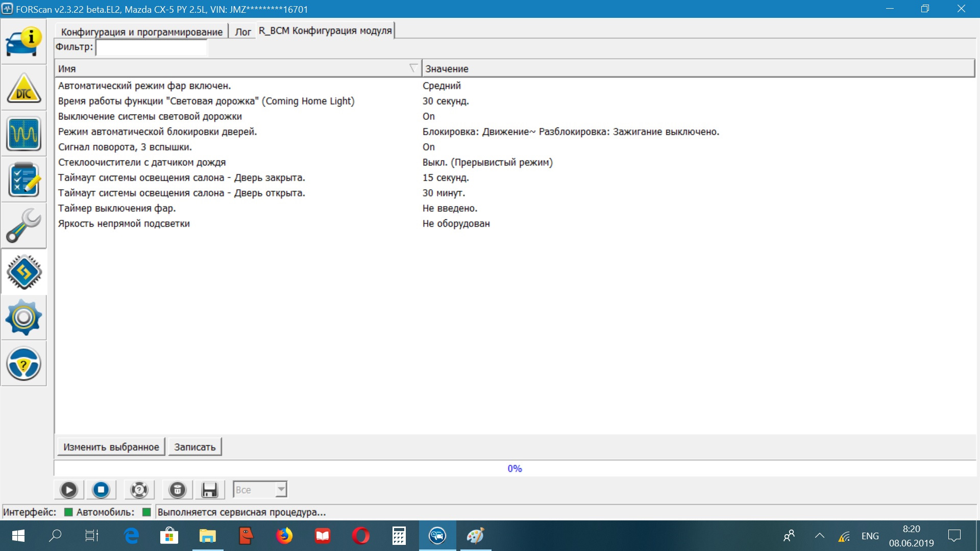Click the trash delete icon in toolbar
This screenshot has height=551, width=980.
coord(177,490)
